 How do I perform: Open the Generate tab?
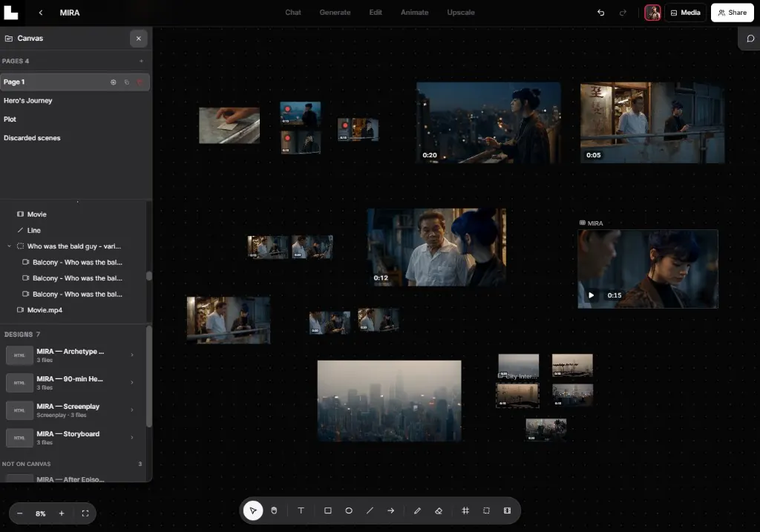coord(335,13)
